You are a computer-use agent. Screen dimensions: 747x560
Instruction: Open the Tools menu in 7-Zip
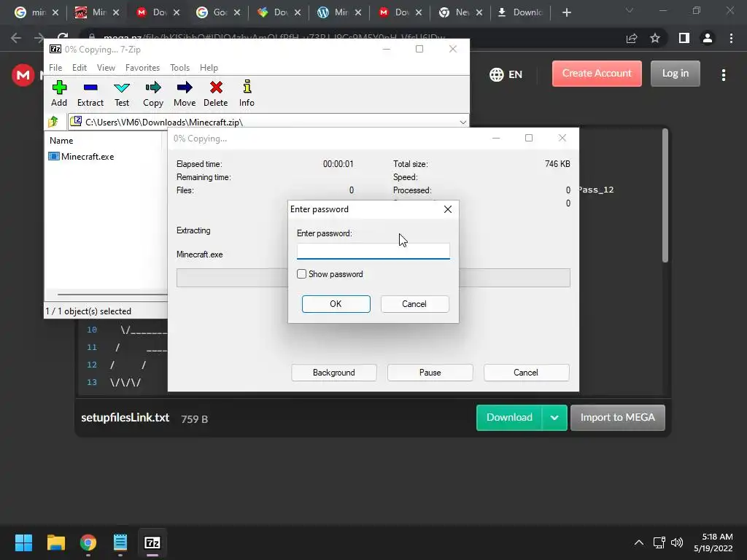click(x=179, y=68)
